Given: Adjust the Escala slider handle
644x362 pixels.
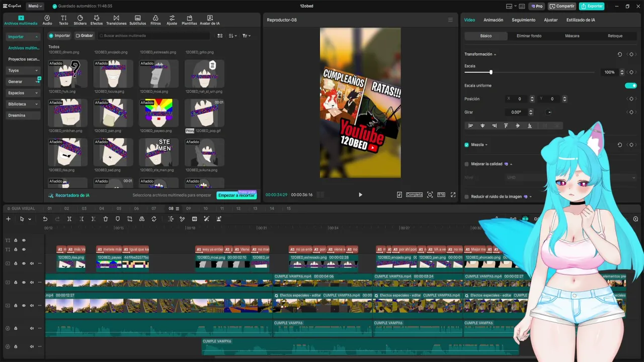Looking at the screenshot, I should (491, 72).
